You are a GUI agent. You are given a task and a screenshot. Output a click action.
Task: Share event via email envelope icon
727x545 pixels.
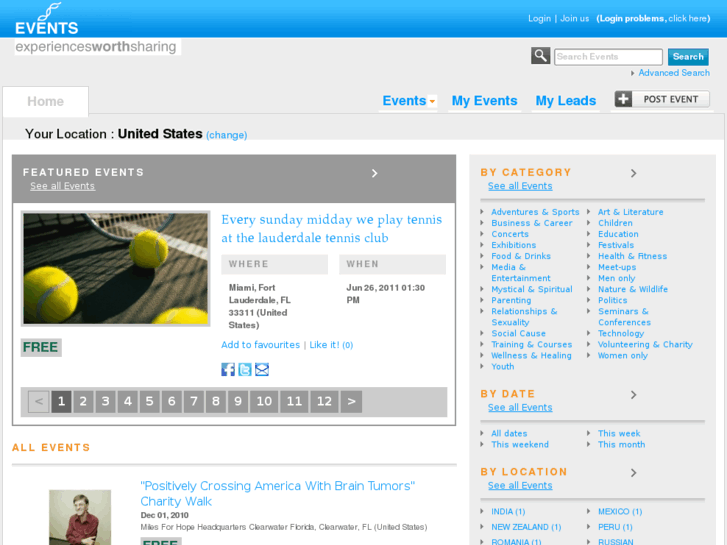[262, 370]
